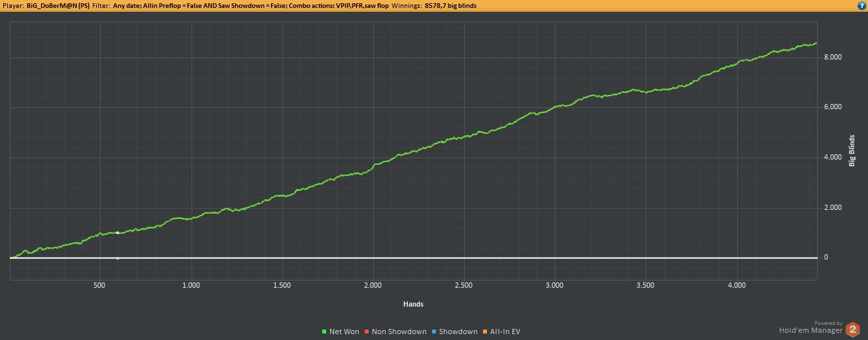Click the Hands x-axis title
The width and height of the screenshot is (868, 340).
click(x=413, y=304)
